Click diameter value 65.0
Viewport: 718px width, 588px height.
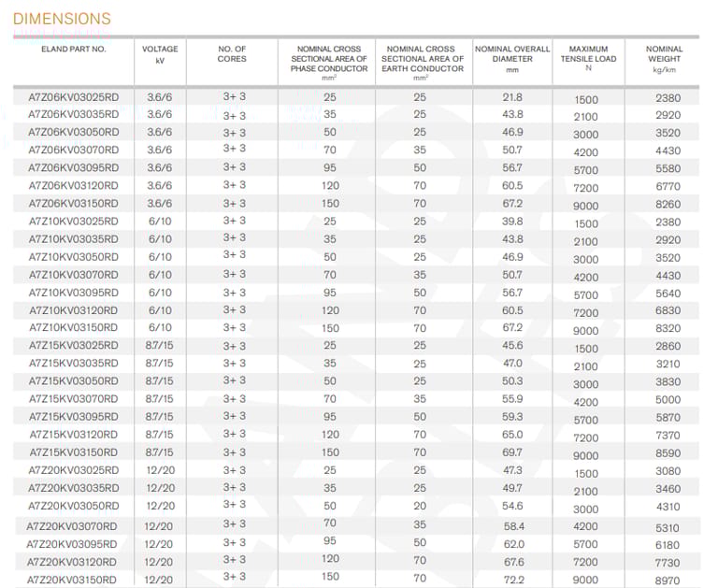click(512, 435)
